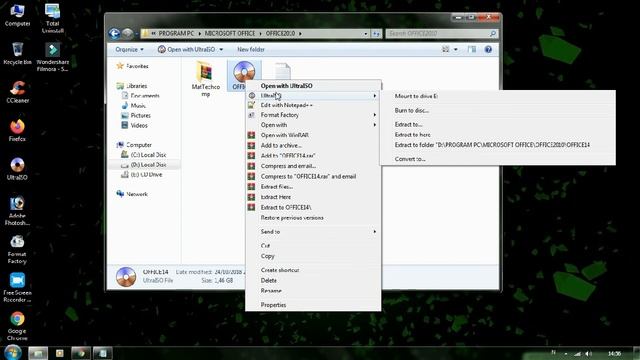Click the Explorer help question mark icon

tap(488, 49)
